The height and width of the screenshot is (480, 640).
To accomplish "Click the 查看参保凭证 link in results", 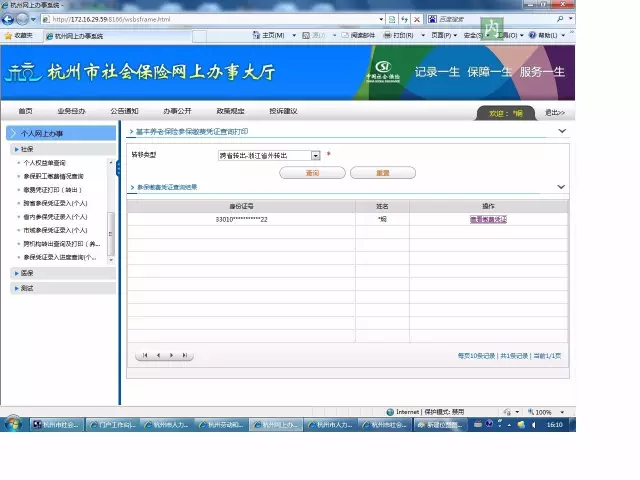I will [x=489, y=219].
